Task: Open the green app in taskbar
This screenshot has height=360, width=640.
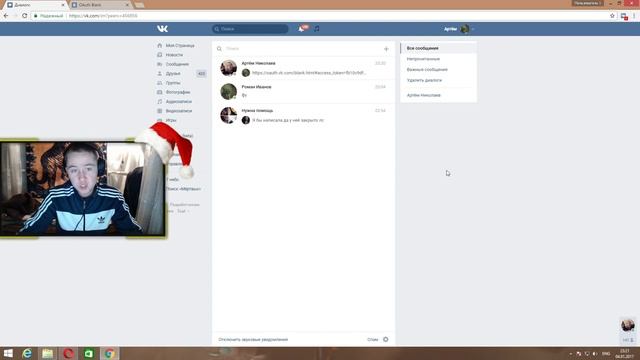Action: coord(89,353)
